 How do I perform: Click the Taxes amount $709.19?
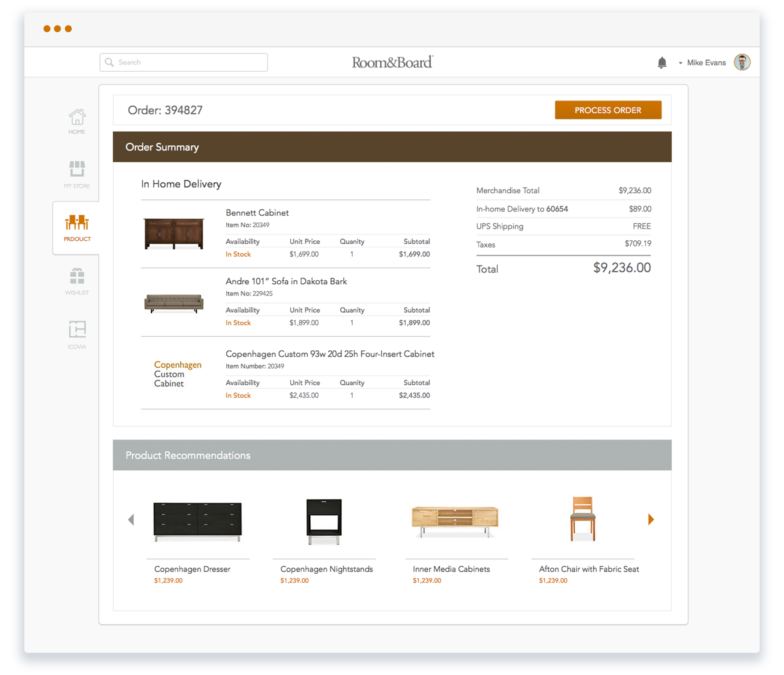click(x=638, y=244)
